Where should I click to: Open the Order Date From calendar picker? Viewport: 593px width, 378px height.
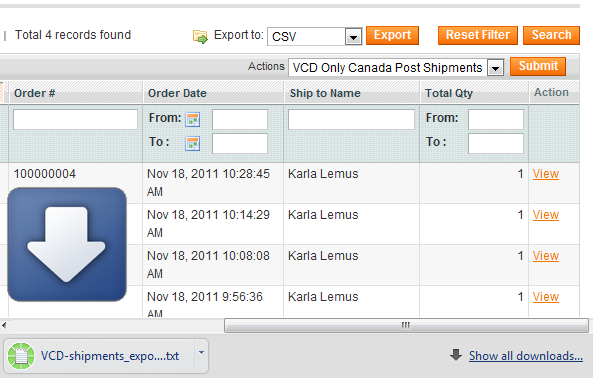coord(192,119)
